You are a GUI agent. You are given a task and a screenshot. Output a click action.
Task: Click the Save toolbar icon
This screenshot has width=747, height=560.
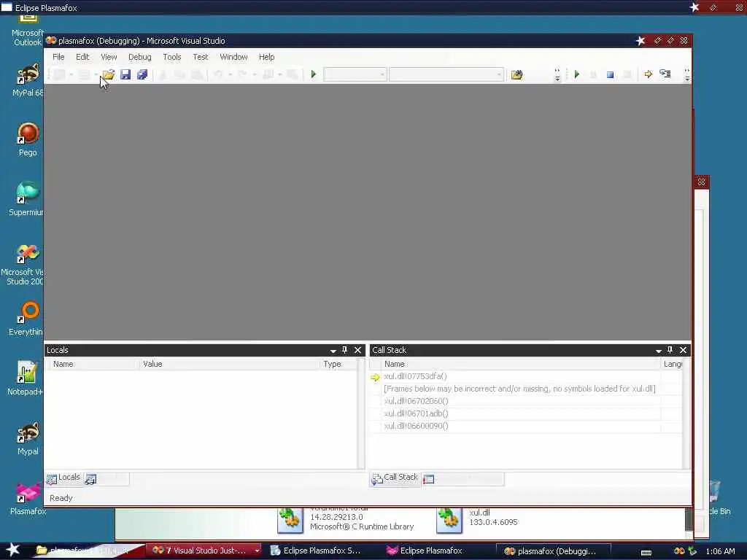pos(125,74)
